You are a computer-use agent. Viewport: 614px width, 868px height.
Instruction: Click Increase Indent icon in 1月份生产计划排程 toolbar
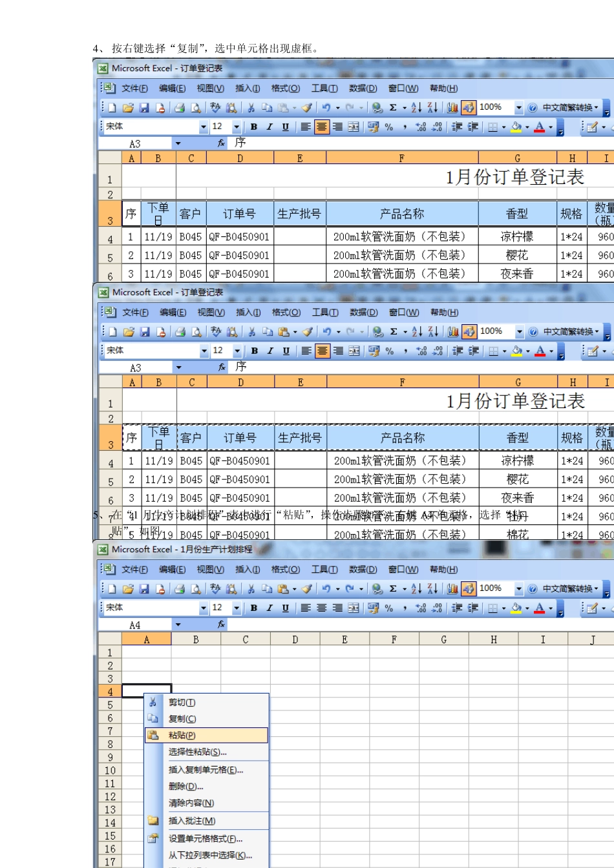click(x=473, y=608)
